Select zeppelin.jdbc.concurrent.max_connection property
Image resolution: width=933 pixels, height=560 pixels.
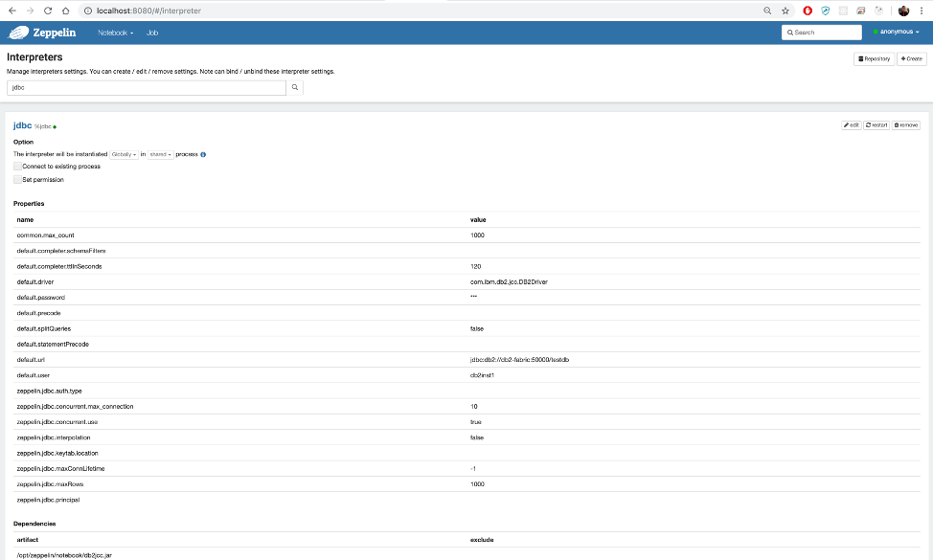pyautogui.click(x=75, y=407)
